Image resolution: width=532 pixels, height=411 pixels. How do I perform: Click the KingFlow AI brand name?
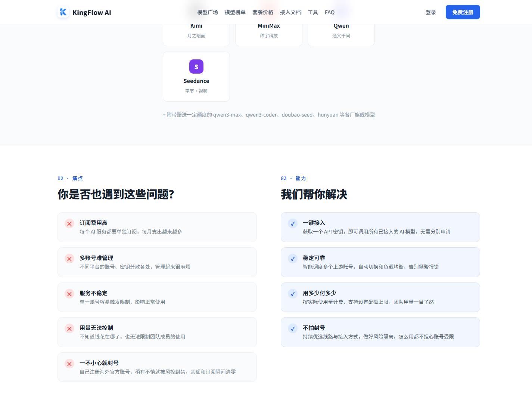pyautogui.click(x=92, y=12)
